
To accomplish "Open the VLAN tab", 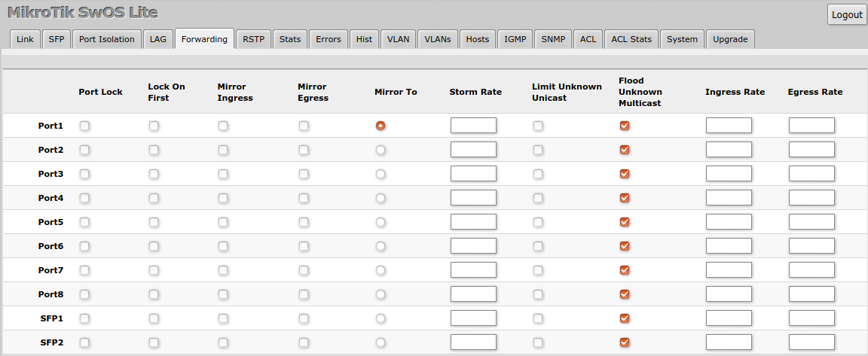I will pos(399,39).
